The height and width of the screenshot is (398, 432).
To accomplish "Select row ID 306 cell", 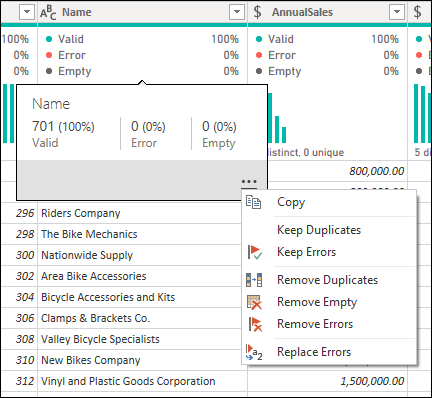I will (19, 318).
